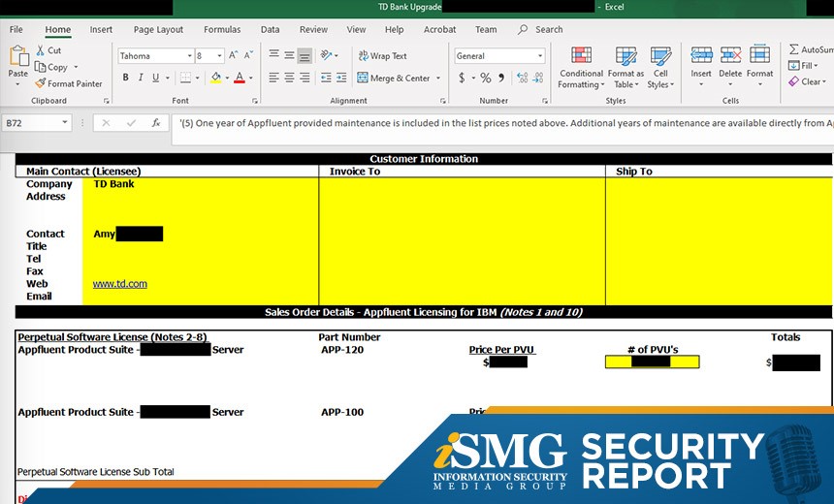Switch to the Review tab

[313, 30]
